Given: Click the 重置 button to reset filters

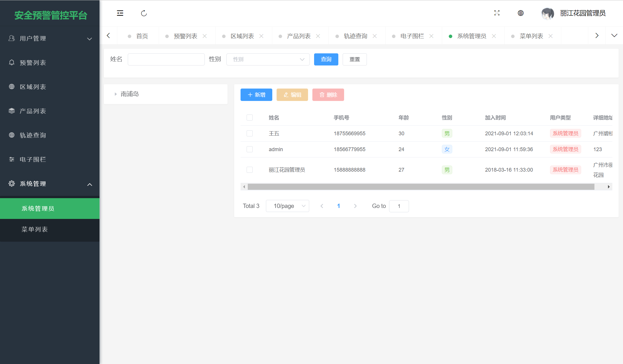Looking at the screenshot, I should coord(354,59).
